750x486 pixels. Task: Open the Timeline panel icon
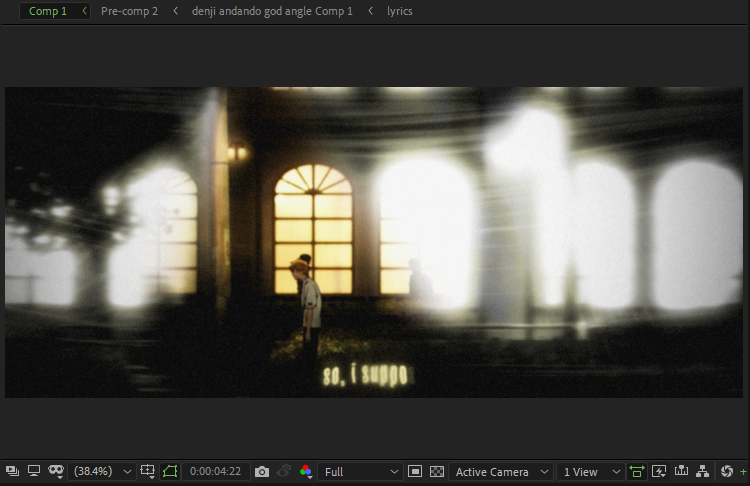pos(681,471)
